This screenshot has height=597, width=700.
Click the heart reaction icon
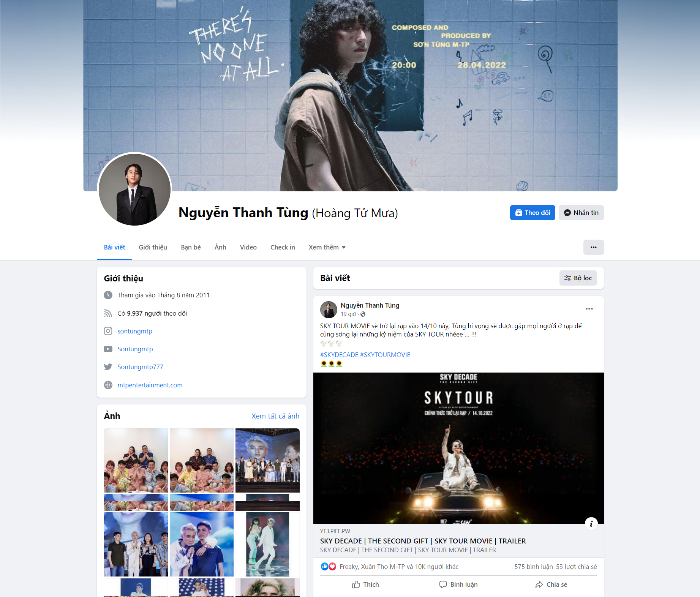click(332, 567)
